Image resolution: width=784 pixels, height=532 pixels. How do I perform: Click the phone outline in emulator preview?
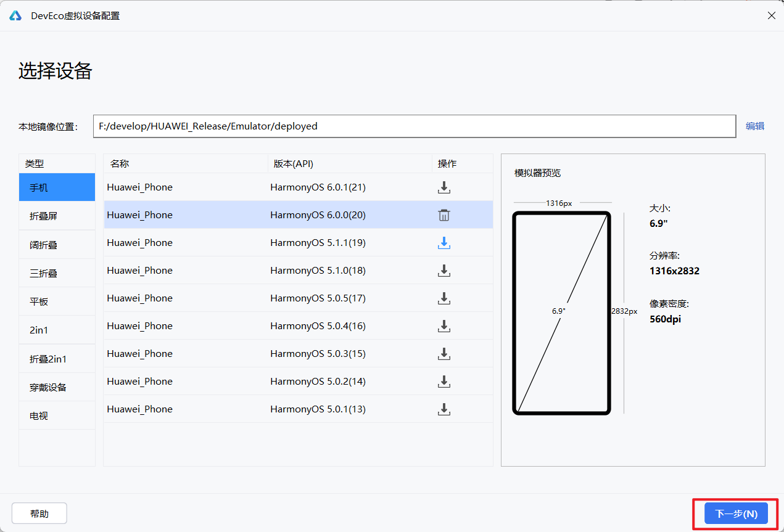[x=562, y=313]
